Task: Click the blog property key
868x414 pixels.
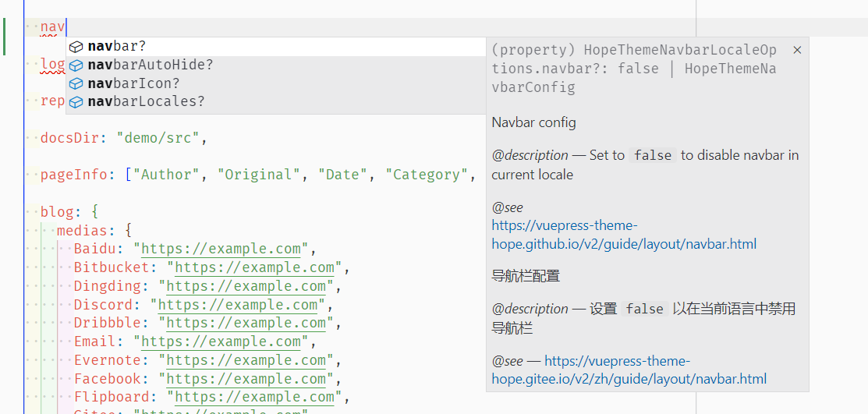Action: [57, 211]
